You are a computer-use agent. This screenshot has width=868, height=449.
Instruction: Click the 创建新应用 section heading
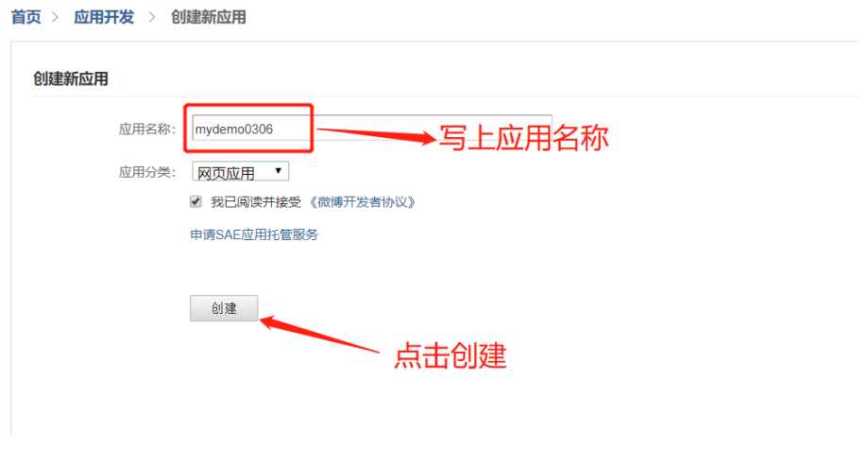click(70, 78)
